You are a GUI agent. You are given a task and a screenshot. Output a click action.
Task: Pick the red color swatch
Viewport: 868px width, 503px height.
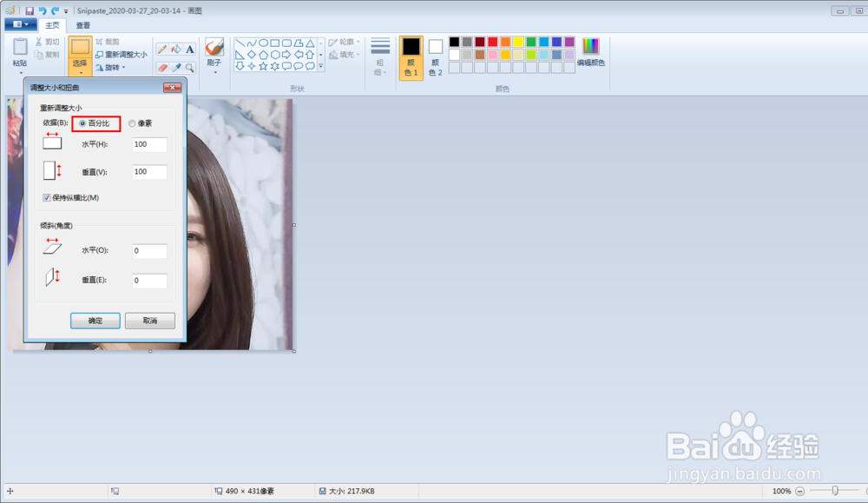(x=493, y=42)
